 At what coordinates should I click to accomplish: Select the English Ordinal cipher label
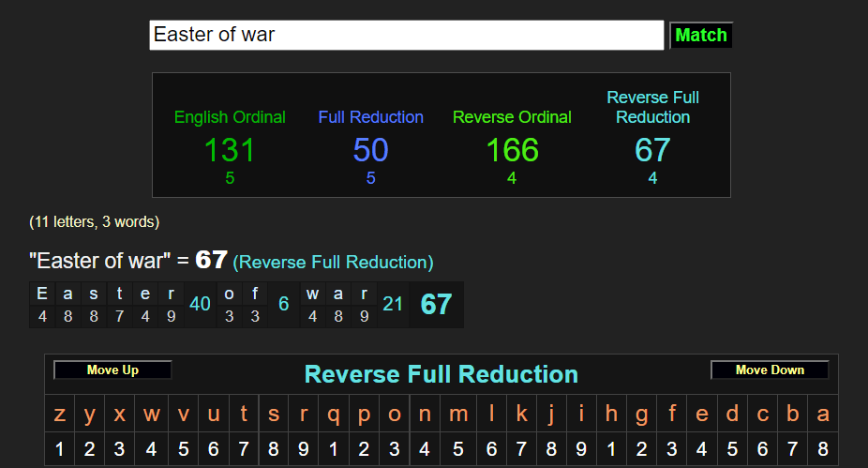click(x=230, y=117)
